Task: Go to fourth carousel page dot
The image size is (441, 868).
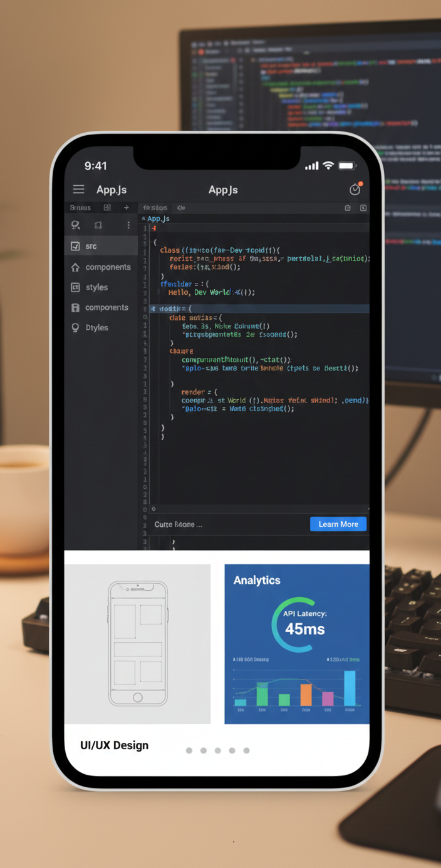Action: [x=232, y=750]
